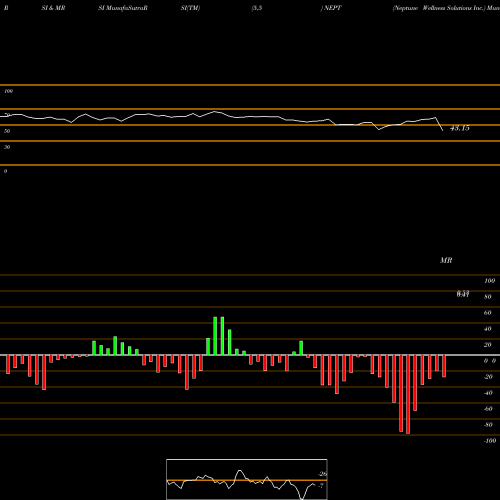
Task: Click the final drop point of the RSI line
Action: tap(443, 130)
